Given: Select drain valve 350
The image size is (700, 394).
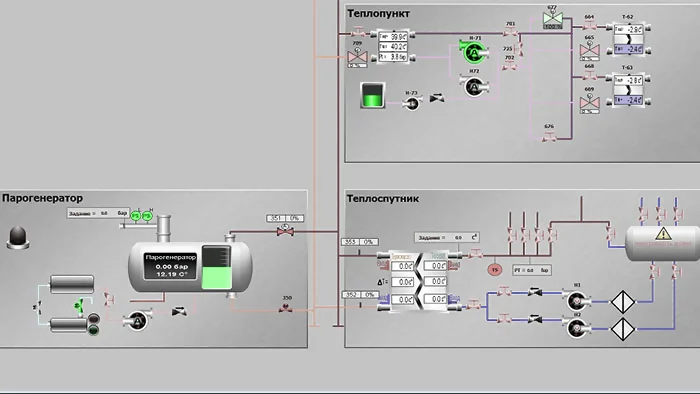Looking at the screenshot, I should (286, 308).
